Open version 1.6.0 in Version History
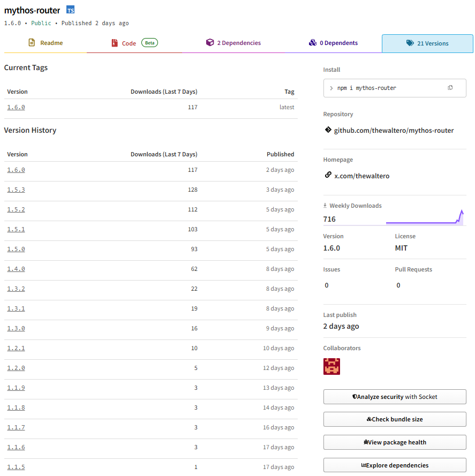Screen dimensions: 475x476 (16, 170)
